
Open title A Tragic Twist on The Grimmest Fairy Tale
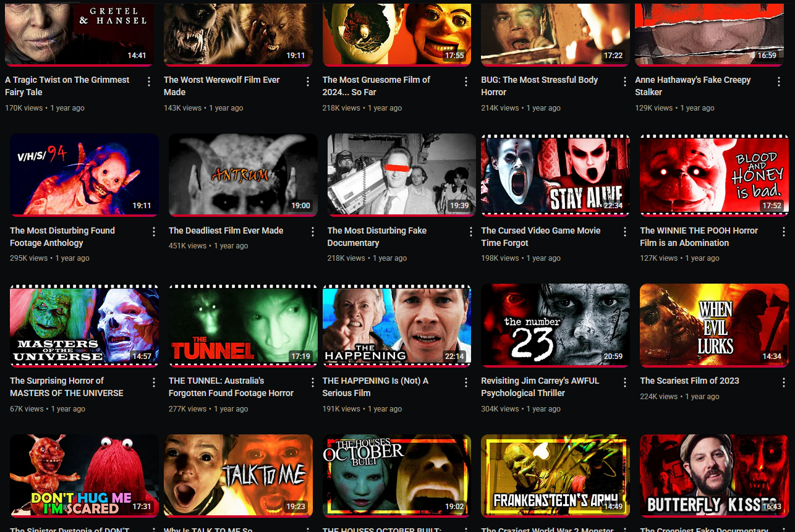(x=67, y=86)
